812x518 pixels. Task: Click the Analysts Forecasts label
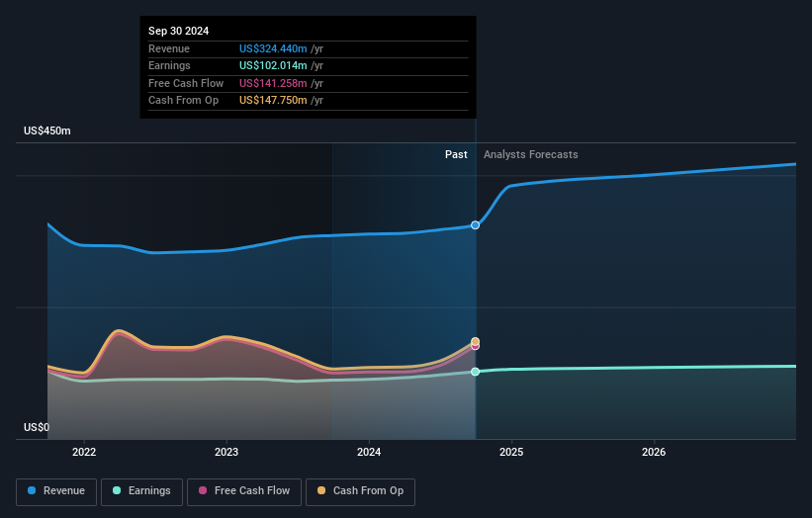point(531,154)
